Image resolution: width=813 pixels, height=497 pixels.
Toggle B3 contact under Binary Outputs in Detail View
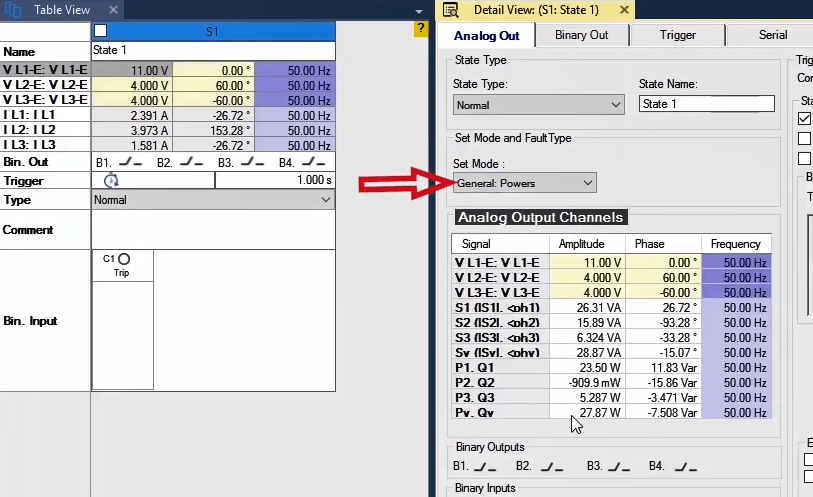(620, 466)
